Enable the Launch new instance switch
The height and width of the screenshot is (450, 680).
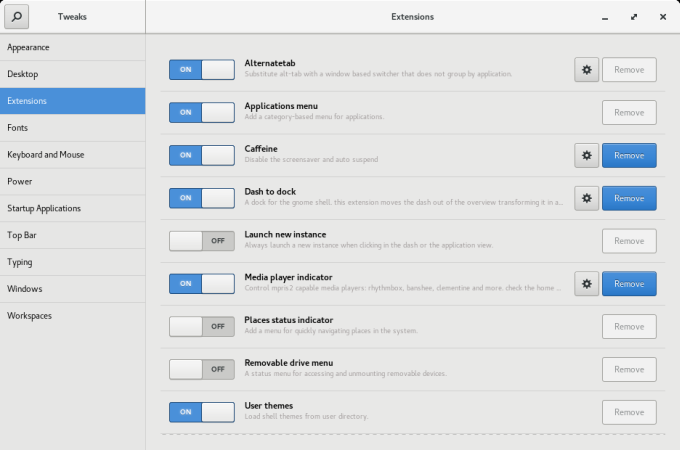201,241
